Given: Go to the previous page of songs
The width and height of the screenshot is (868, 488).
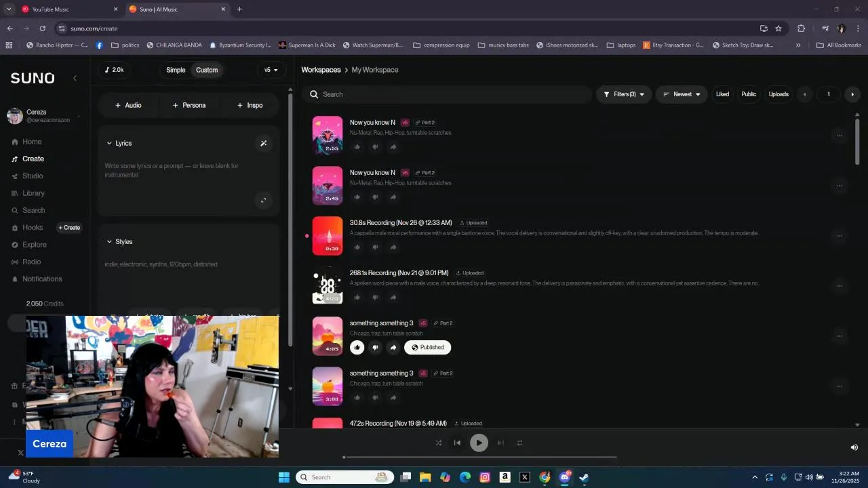Looking at the screenshot, I should point(804,94).
